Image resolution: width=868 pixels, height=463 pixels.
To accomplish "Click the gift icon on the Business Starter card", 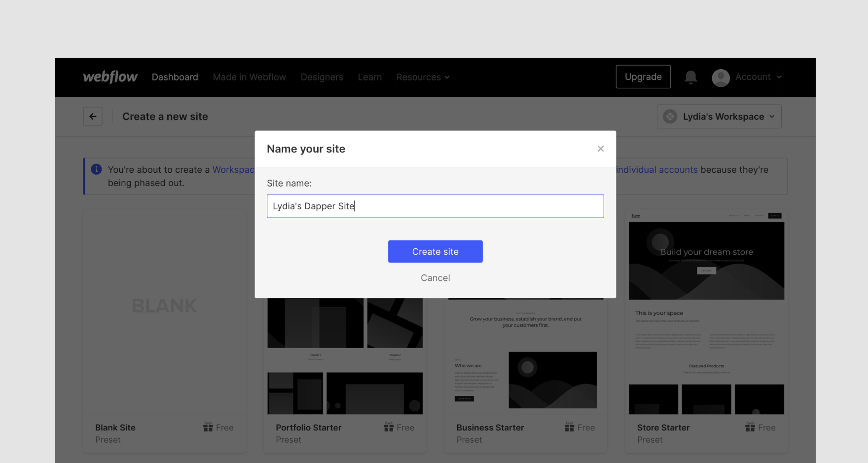I will coord(568,427).
